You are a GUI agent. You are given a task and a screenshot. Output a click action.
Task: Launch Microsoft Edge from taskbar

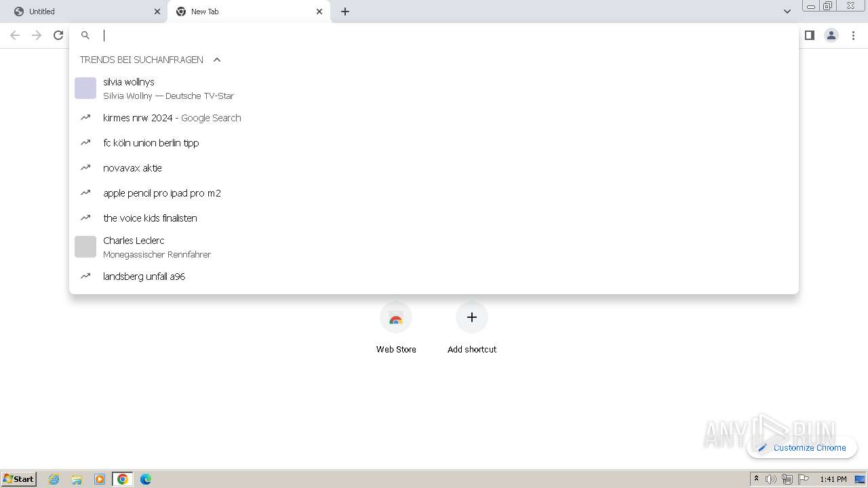[x=146, y=479]
